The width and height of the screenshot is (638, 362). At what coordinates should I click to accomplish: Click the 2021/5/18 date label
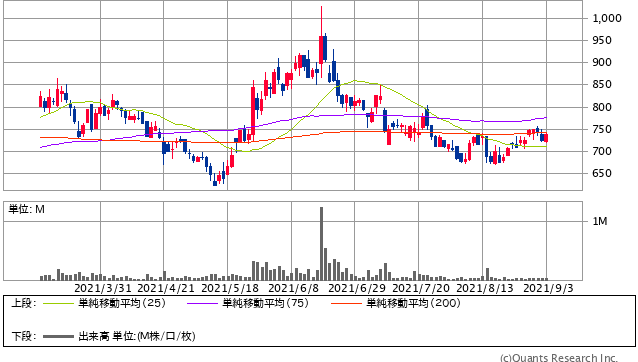click(230, 288)
